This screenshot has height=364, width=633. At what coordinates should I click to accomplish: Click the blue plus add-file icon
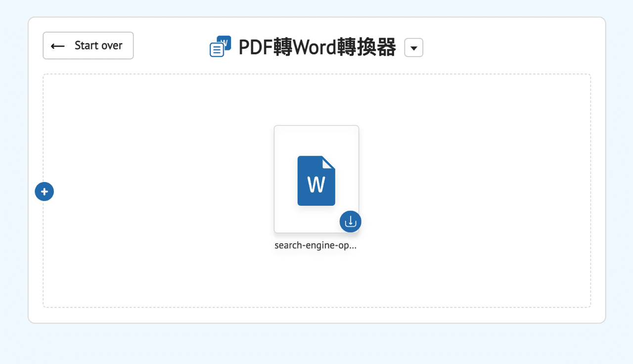tap(45, 191)
